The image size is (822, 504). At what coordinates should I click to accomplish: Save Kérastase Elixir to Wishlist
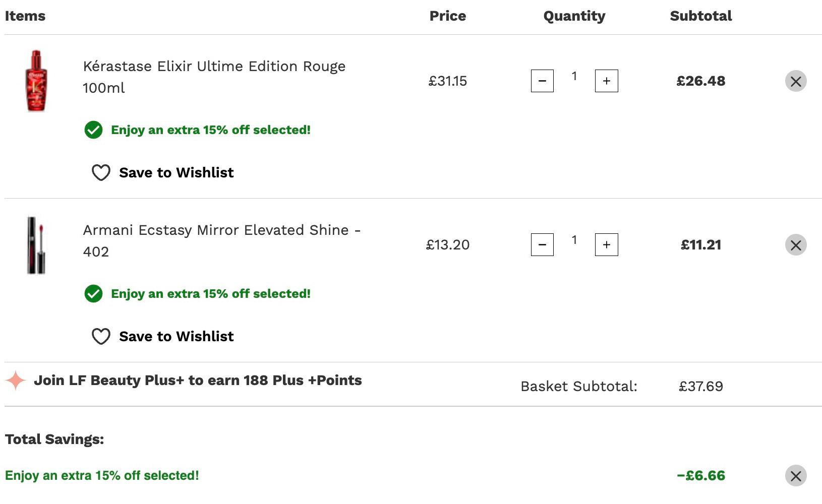[x=162, y=172]
